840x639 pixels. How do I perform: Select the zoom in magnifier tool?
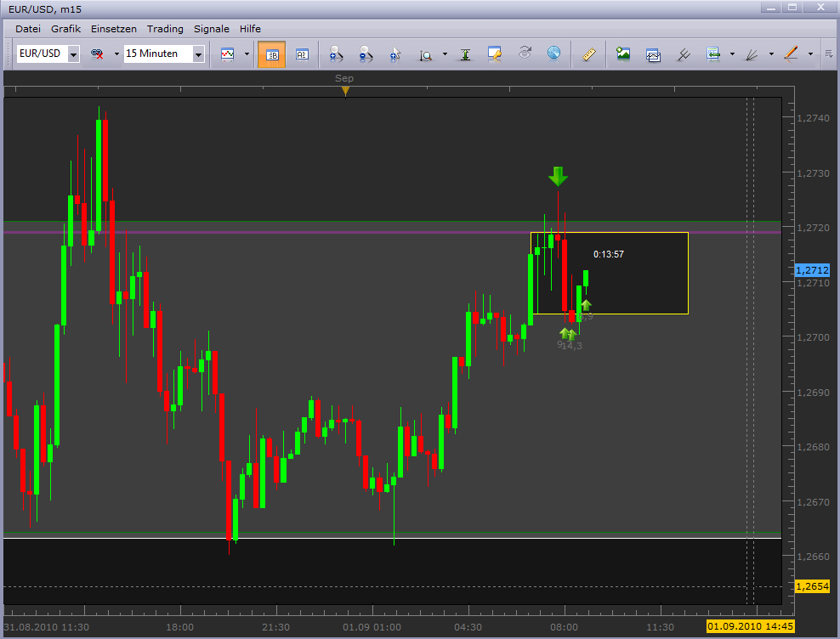click(336, 54)
